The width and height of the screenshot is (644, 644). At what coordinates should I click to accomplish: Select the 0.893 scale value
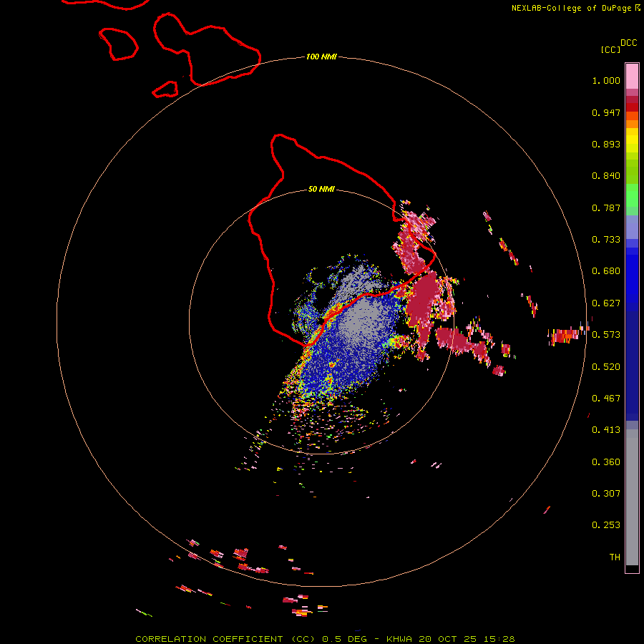coord(606,144)
